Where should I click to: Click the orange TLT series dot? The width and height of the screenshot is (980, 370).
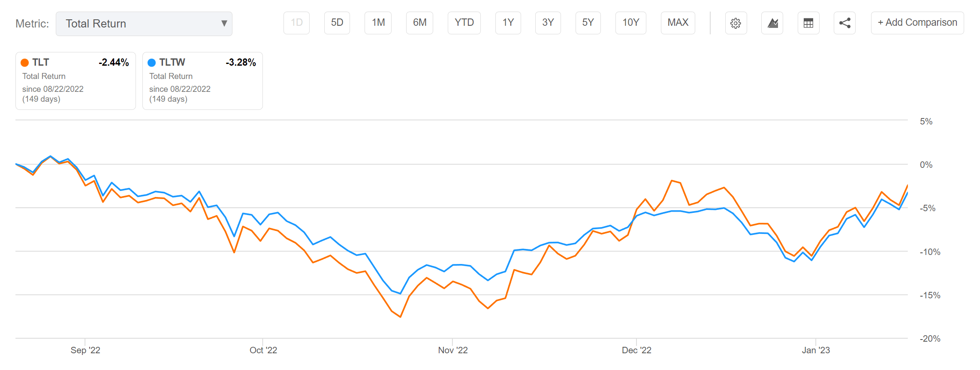tap(25, 63)
